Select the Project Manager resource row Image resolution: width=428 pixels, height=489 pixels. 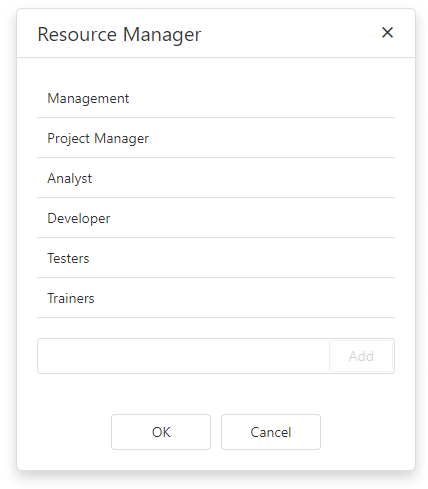(x=216, y=138)
